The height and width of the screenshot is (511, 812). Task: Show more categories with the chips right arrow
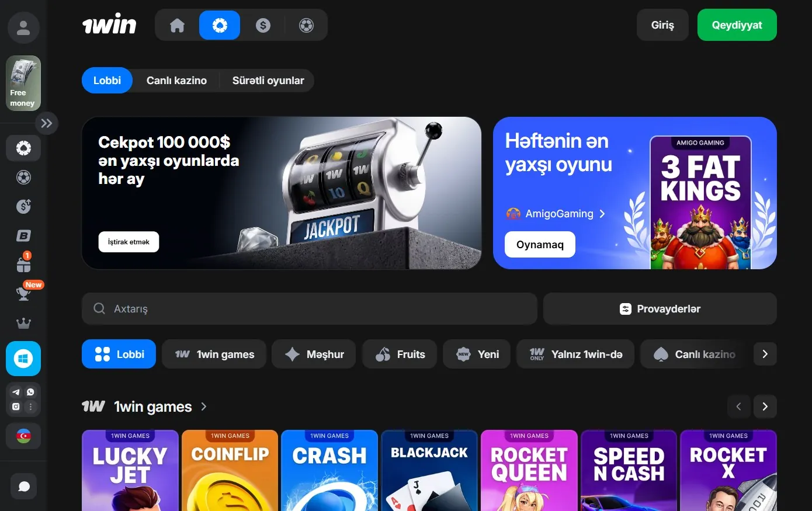(x=765, y=354)
